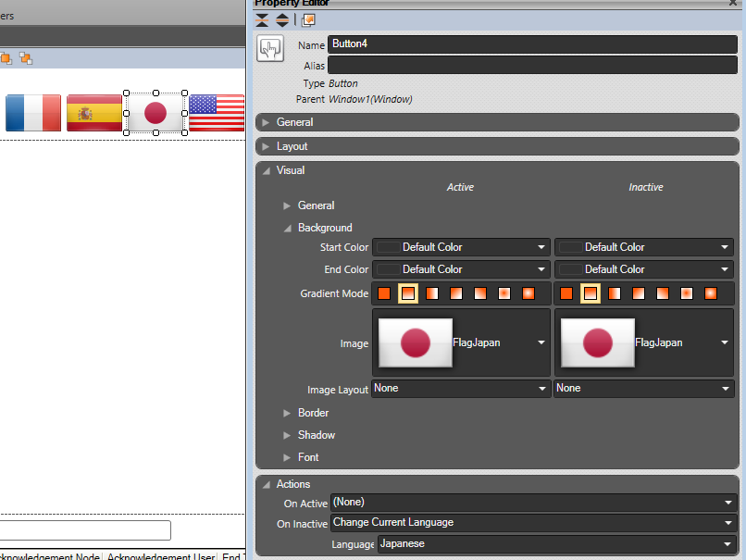The image size is (746, 560).
Task: Click the collapse all sections icon
Action: pos(263,19)
